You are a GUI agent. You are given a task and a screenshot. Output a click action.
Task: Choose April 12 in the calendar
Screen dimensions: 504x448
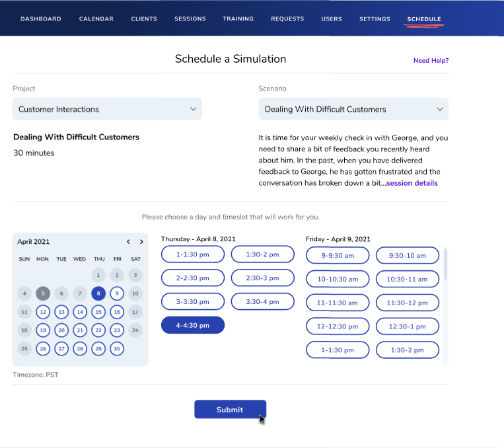coord(43,312)
